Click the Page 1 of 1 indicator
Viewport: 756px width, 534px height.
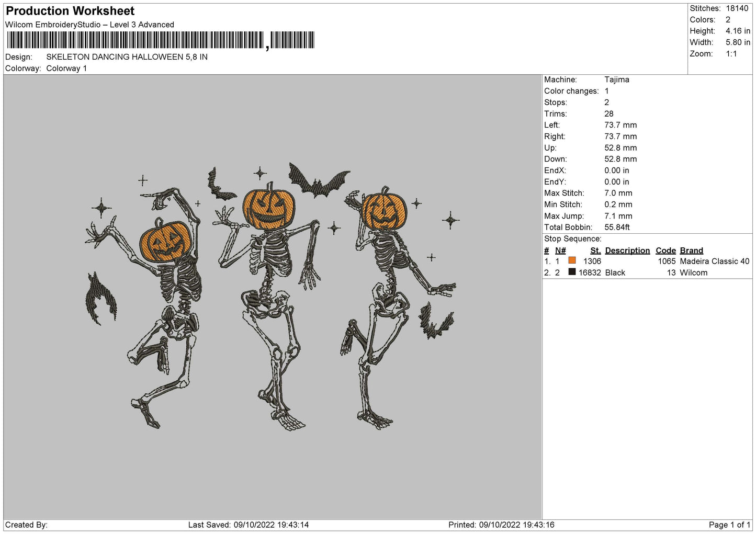point(729,525)
